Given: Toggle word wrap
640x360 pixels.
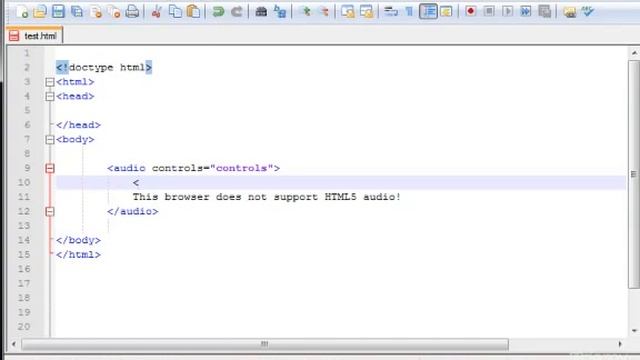Looking at the screenshot, I should pyautogui.click(x=391, y=11).
